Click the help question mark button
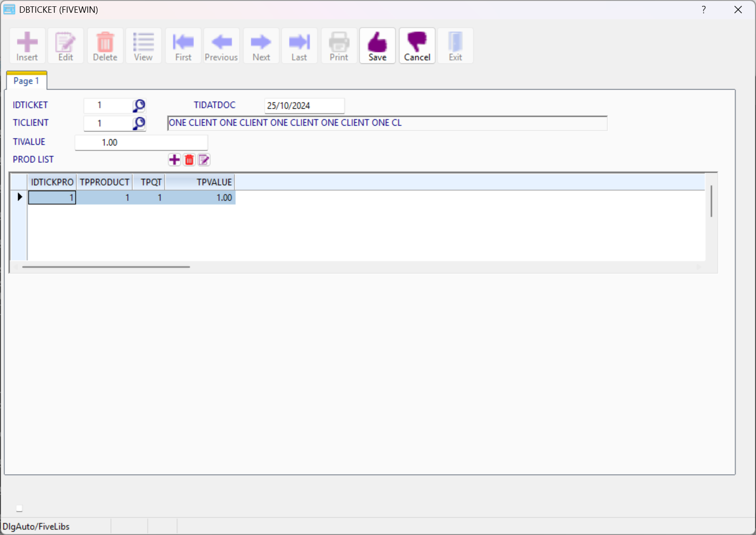756x535 pixels. [704, 10]
